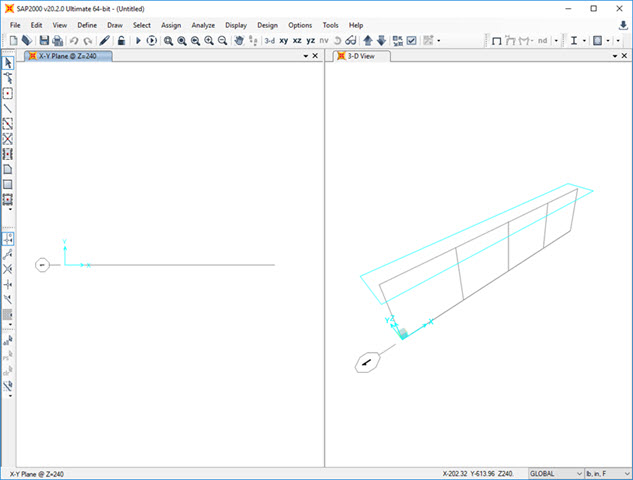Viewport: 633px width, 480px height.
Task: Click the Draw Frame line tool
Action: pyautogui.click(x=8, y=108)
